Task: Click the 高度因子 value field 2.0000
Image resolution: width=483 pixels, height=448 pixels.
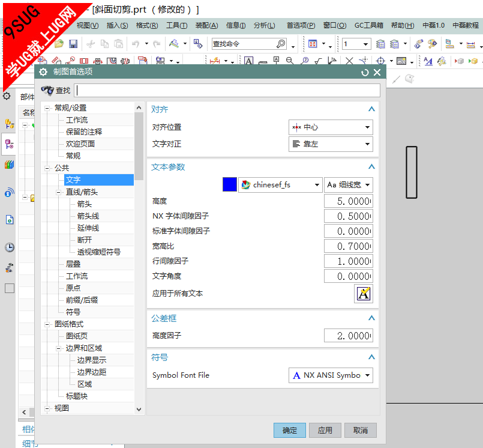Action: (349, 336)
